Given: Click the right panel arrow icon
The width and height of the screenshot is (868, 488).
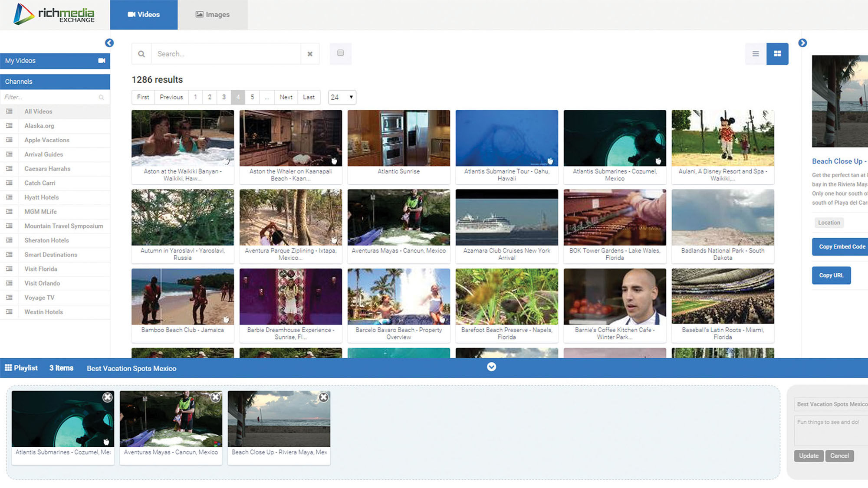Looking at the screenshot, I should coord(802,43).
